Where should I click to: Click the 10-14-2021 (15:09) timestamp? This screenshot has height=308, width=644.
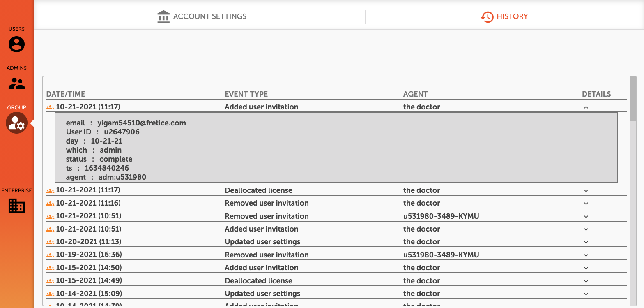pos(89,294)
